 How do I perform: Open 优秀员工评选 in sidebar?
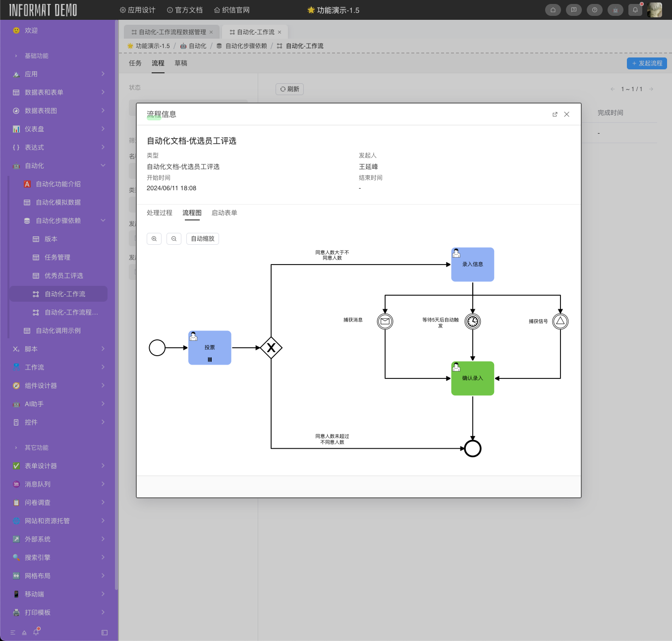click(63, 275)
